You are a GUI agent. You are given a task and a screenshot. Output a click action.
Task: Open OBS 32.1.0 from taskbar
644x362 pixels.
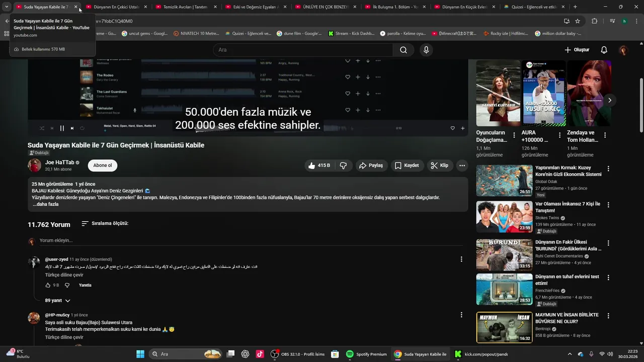(x=298, y=354)
